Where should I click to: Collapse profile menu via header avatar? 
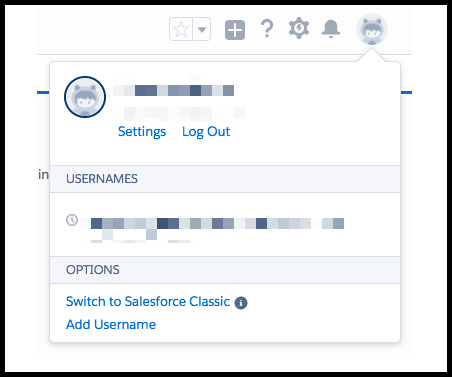coord(372,29)
